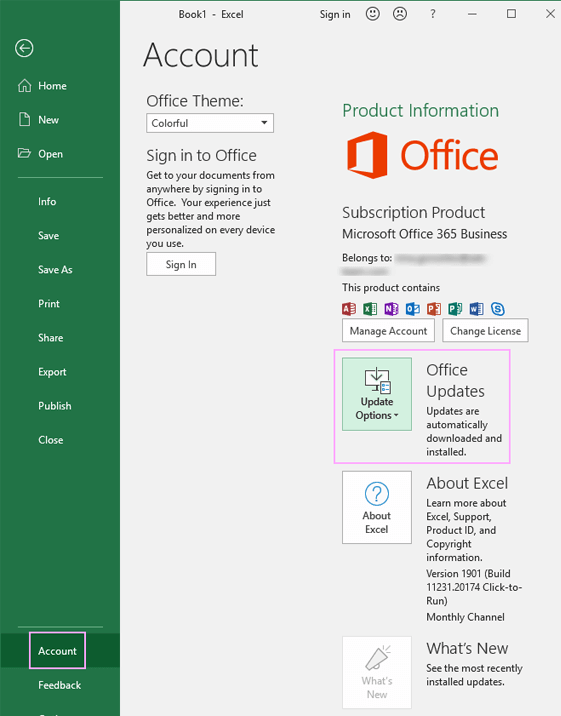
Task: Open the Print page
Action: point(49,304)
